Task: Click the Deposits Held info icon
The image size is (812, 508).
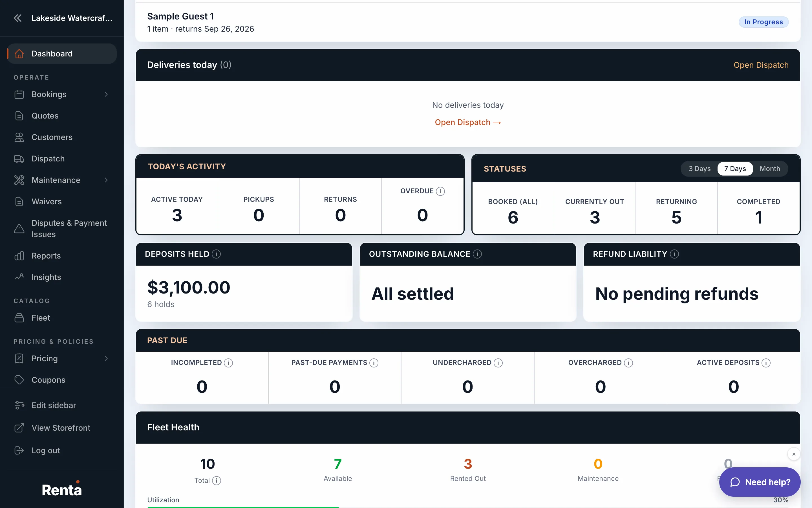Action: (x=217, y=254)
